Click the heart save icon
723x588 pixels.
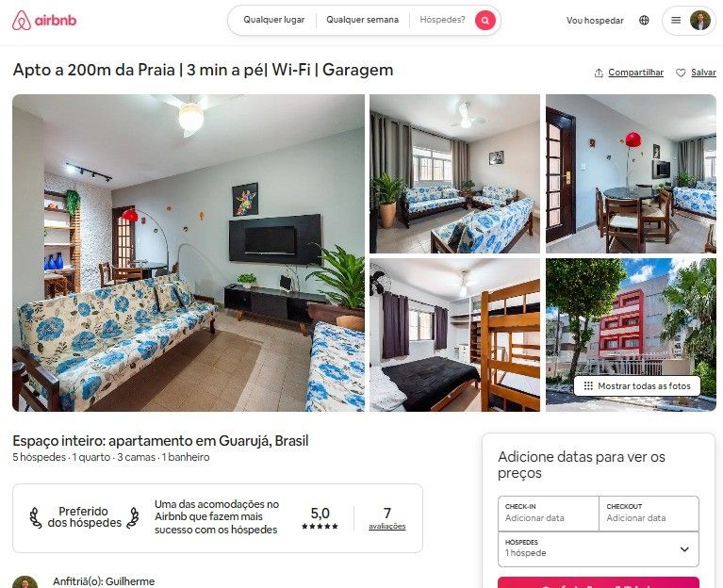[681, 73]
